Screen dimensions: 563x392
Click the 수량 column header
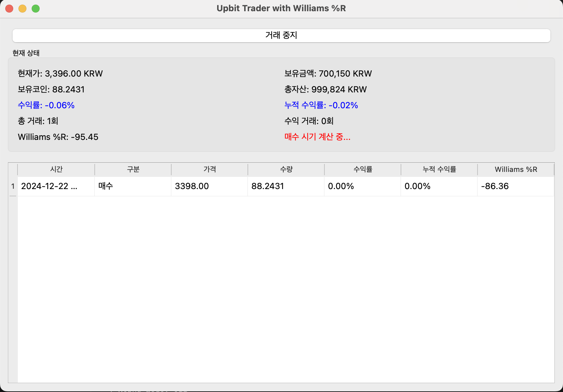click(286, 169)
